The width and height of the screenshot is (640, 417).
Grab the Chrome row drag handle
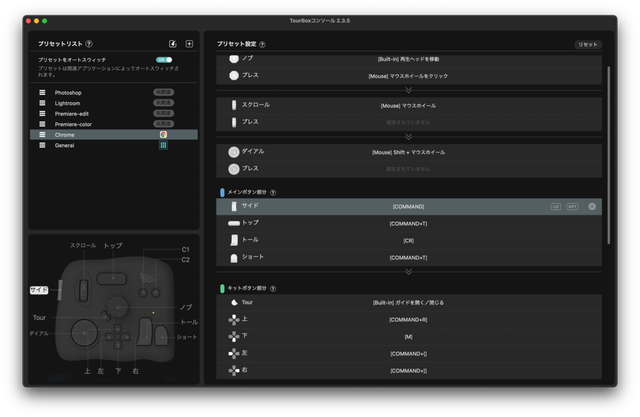[42, 135]
